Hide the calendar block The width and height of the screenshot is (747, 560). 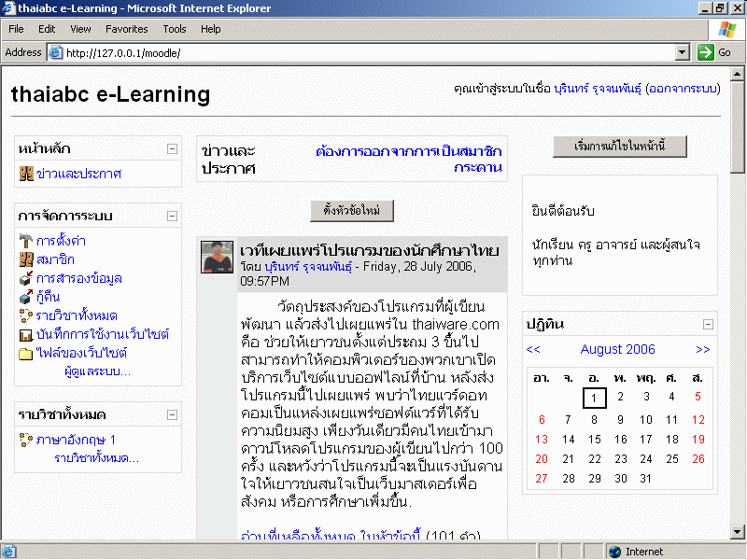point(708,324)
